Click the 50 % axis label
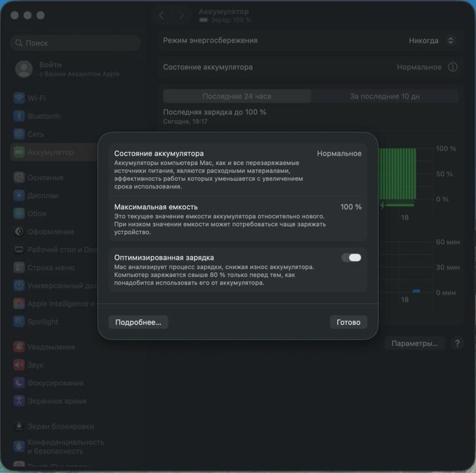 tap(444, 174)
